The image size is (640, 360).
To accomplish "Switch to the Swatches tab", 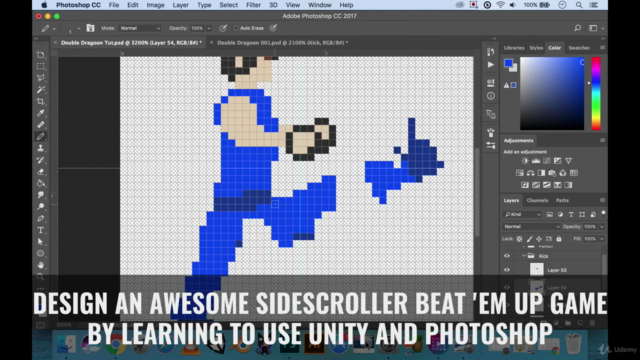I will 579,48.
